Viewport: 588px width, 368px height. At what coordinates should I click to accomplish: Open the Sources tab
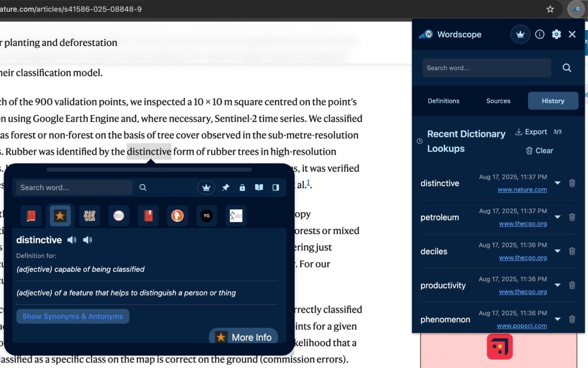pos(498,101)
